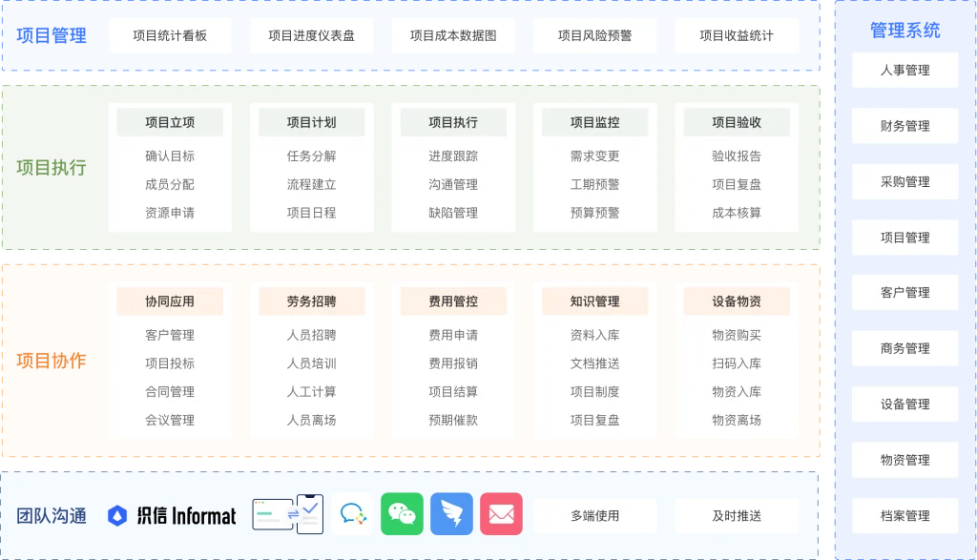Enable 预算预警 under 项目监控
Screen dimensions: 977x560
[594, 213]
